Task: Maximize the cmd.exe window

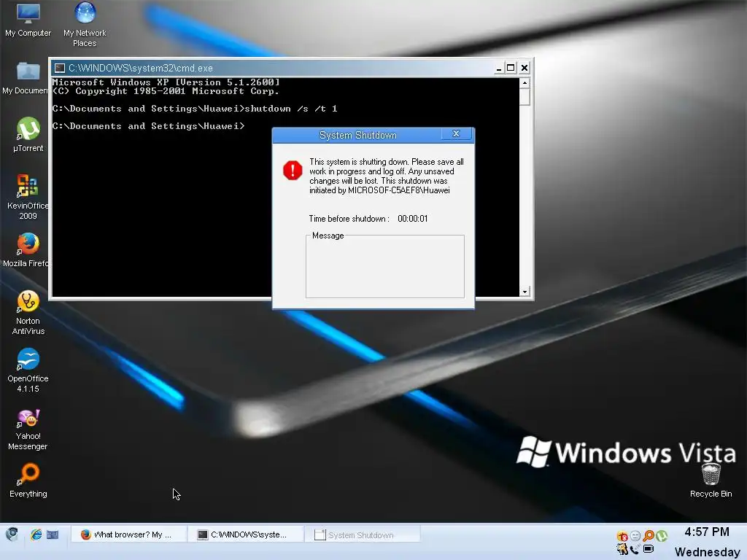Action: (x=511, y=68)
